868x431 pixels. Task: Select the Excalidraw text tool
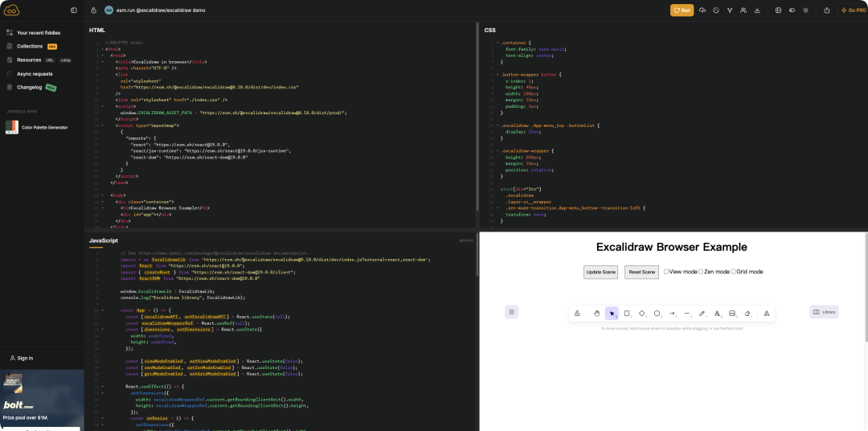(x=718, y=314)
